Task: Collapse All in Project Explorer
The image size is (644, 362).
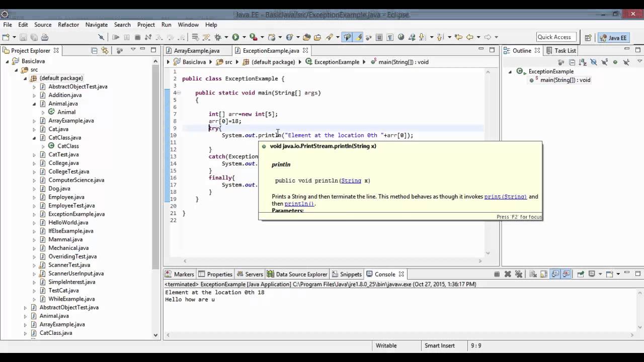Action: click(x=94, y=50)
